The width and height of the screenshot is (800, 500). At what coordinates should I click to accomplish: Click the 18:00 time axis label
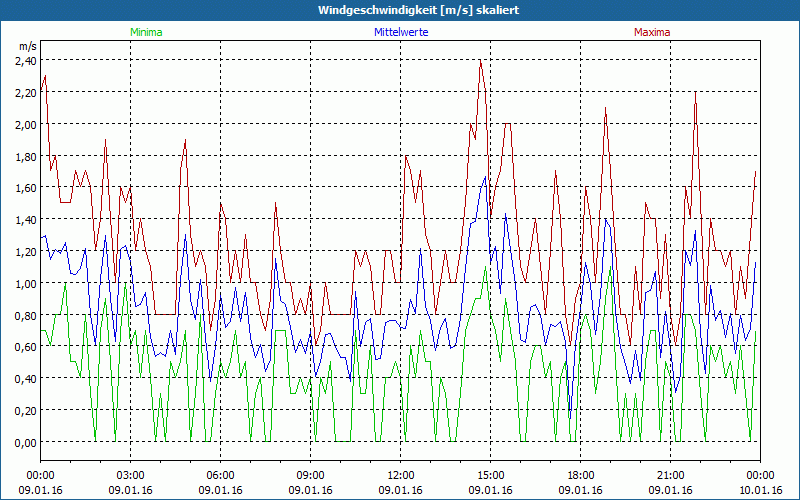point(581,476)
